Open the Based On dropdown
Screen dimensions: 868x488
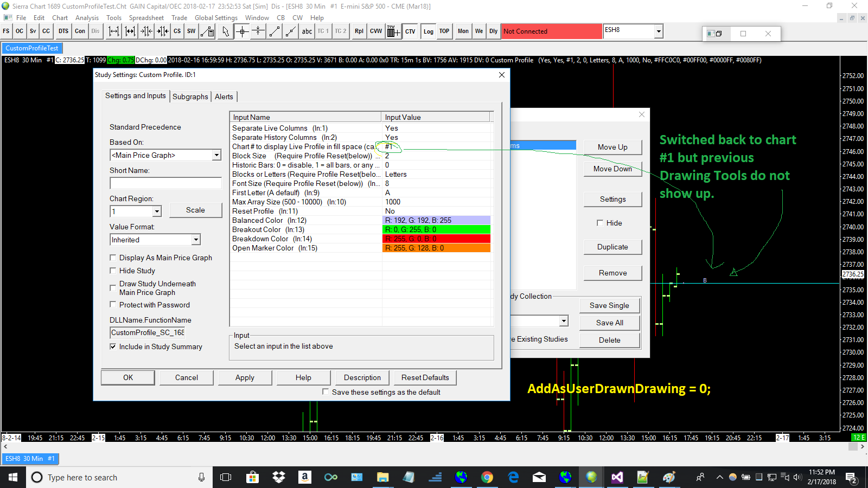pyautogui.click(x=216, y=155)
